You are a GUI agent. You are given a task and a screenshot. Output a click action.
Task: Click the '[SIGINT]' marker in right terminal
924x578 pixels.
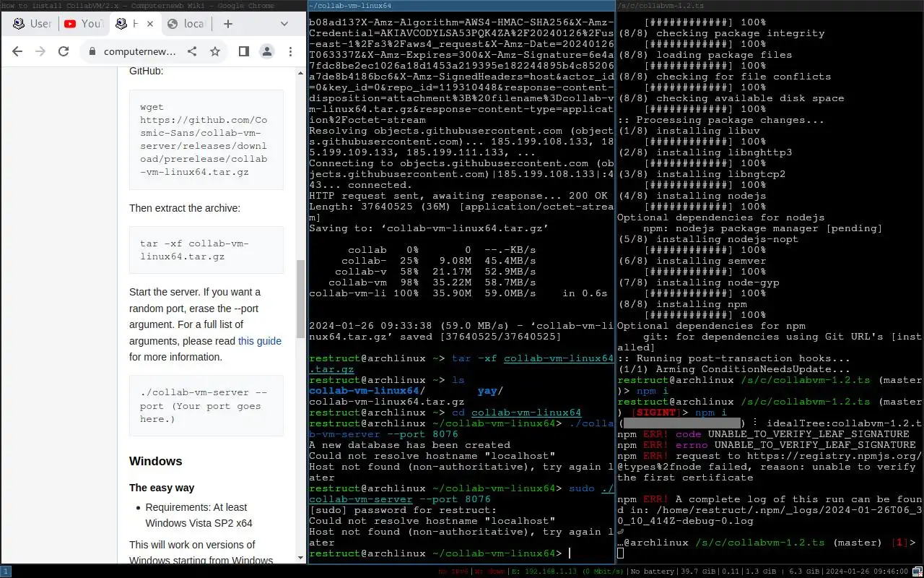point(657,413)
